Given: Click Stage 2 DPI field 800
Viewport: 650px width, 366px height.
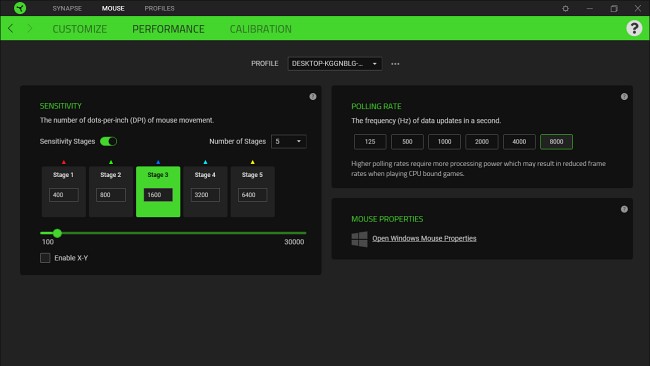Looking at the screenshot, I should pyautogui.click(x=111, y=195).
